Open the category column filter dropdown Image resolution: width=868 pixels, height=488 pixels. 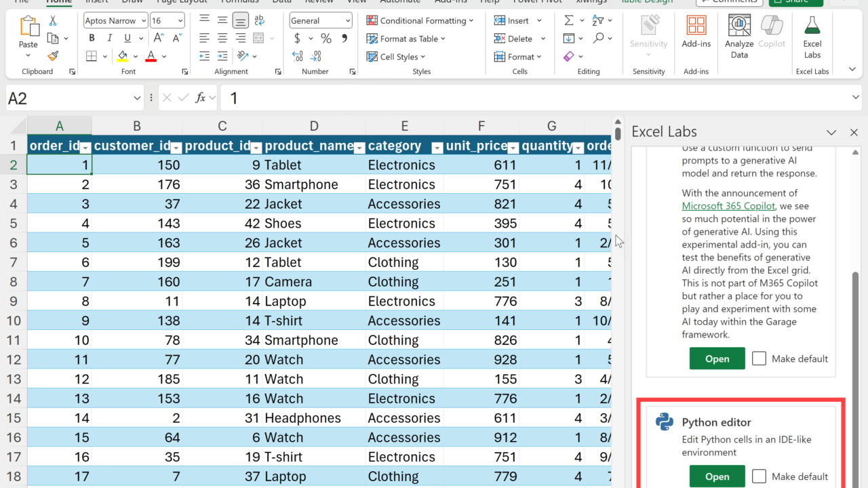[437, 147]
